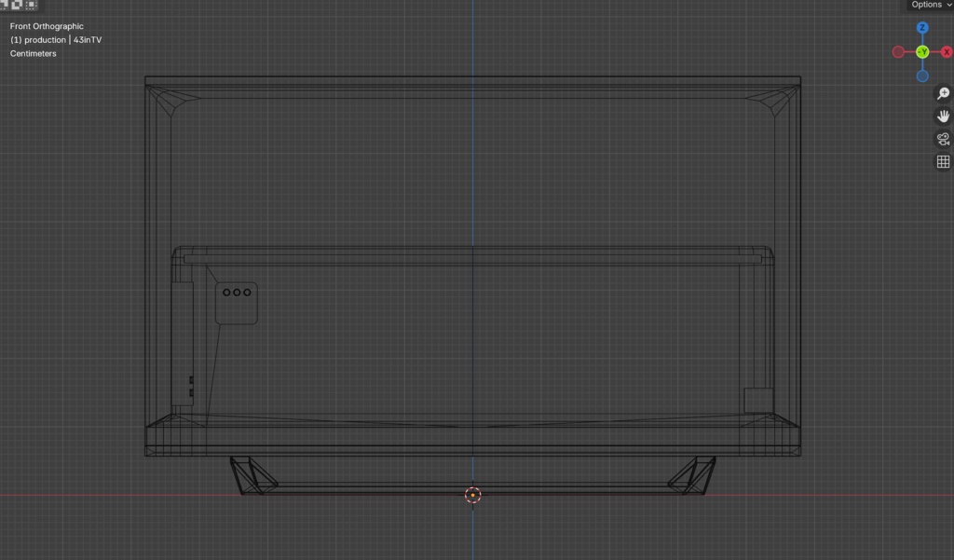The width and height of the screenshot is (954, 560).
Task: Toggle perspective/orthographic with the grid button
Action: [943, 161]
